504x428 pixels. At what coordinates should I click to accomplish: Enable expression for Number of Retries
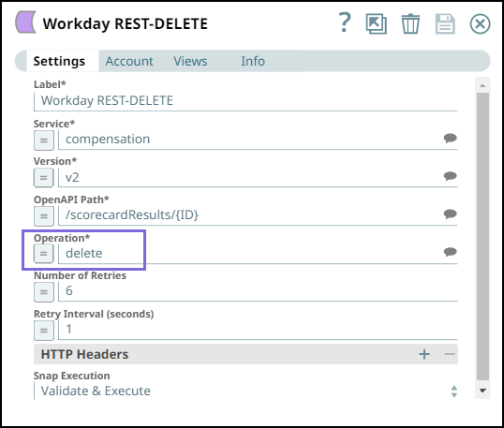pyautogui.click(x=44, y=292)
